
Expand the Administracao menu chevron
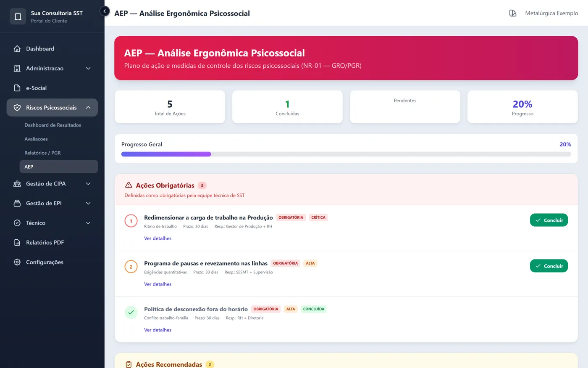88,69
